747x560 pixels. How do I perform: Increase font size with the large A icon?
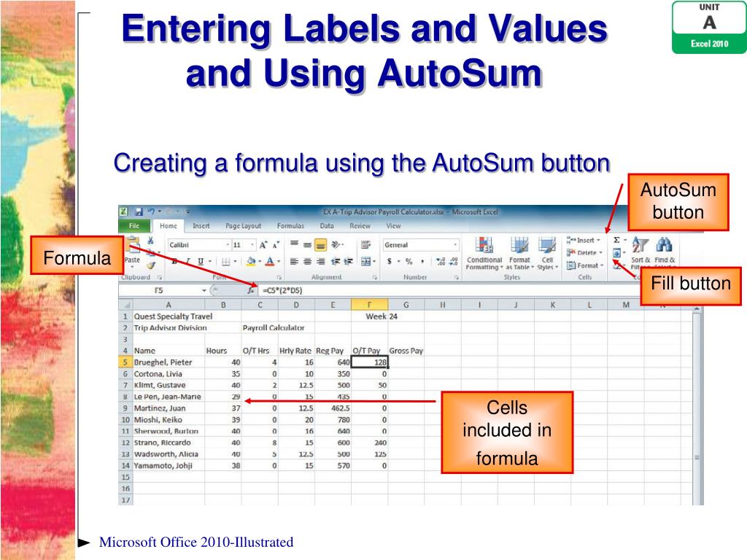263,245
